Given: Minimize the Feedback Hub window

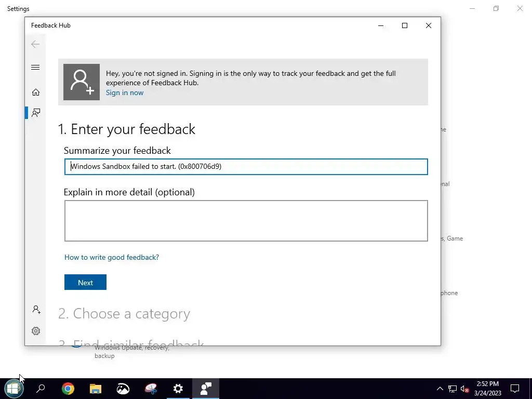Looking at the screenshot, I should (x=381, y=25).
